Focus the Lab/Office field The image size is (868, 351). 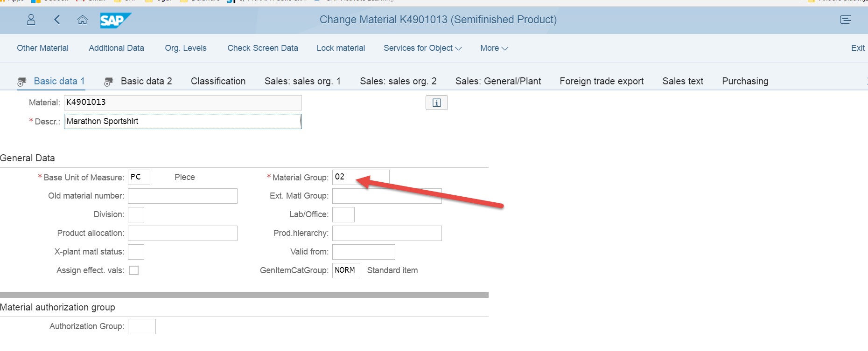pyautogui.click(x=343, y=214)
